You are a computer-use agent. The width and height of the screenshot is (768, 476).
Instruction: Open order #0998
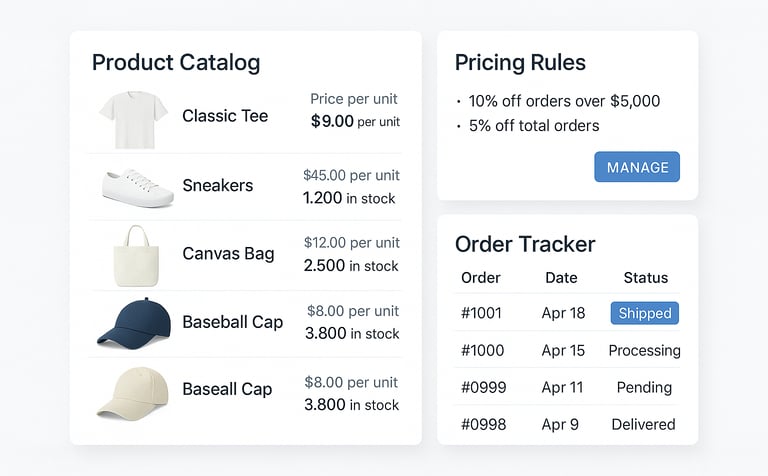[x=483, y=424]
